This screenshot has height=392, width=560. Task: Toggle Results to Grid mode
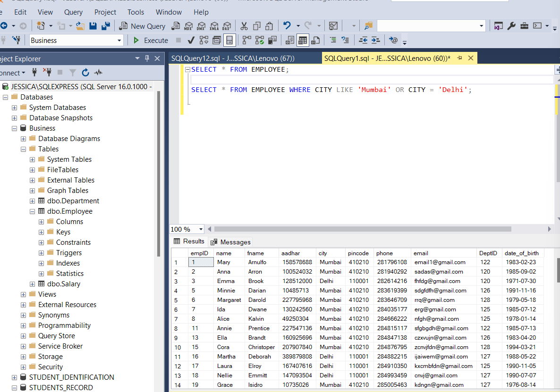click(x=302, y=40)
